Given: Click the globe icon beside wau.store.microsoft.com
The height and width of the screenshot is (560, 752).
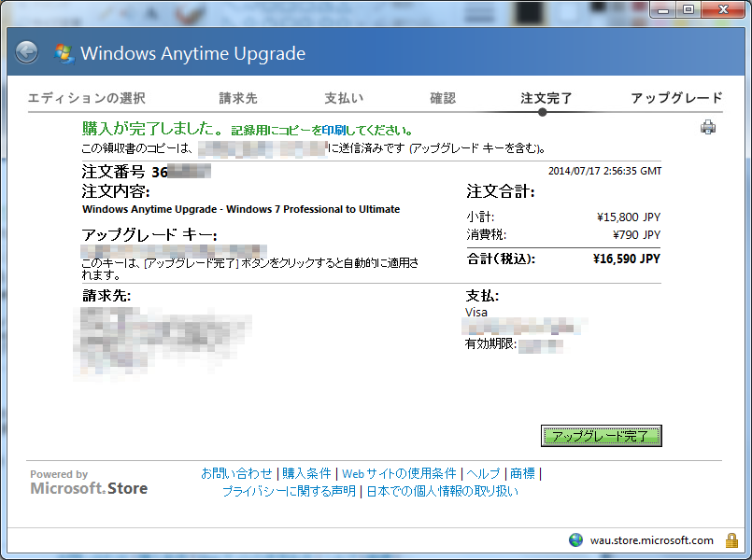Looking at the screenshot, I should pyautogui.click(x=575, y=540).
